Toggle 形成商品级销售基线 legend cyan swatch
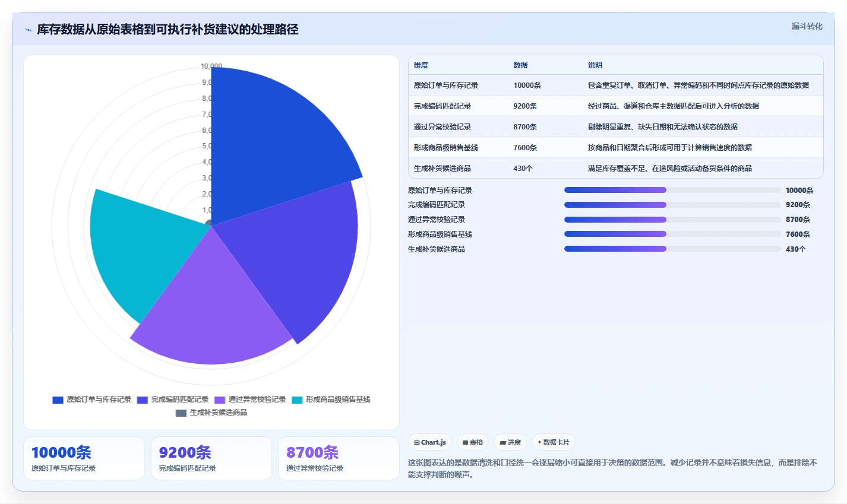 [297, 400]
